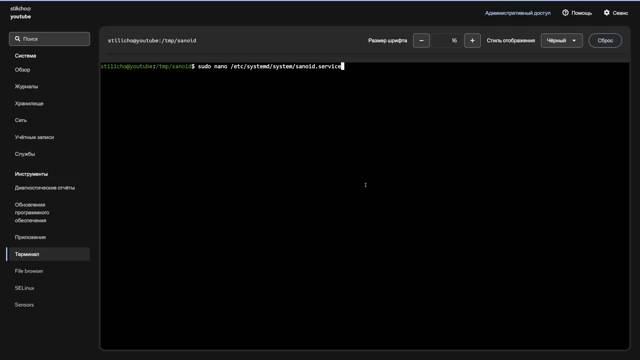Open the Обзор overview page

tap(22, 70)
